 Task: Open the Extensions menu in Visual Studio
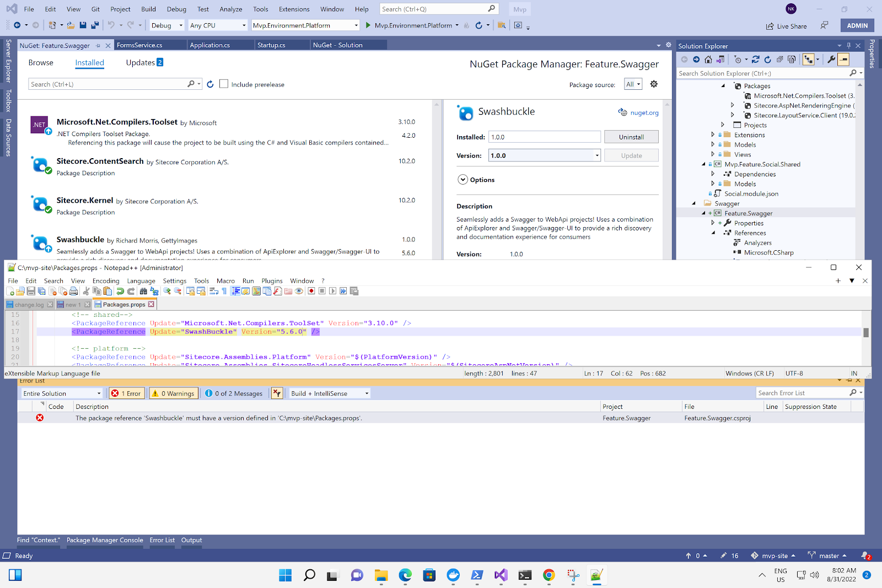(294, 9)
